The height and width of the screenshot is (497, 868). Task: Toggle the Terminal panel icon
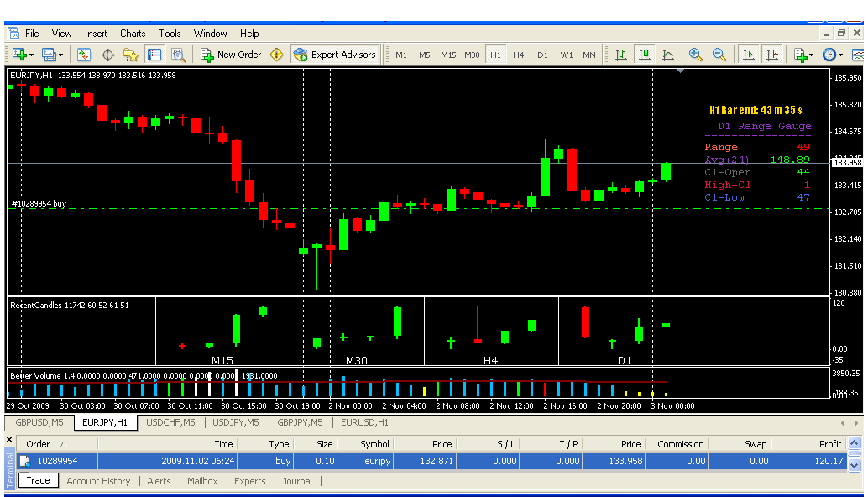[x=154, y=55]
